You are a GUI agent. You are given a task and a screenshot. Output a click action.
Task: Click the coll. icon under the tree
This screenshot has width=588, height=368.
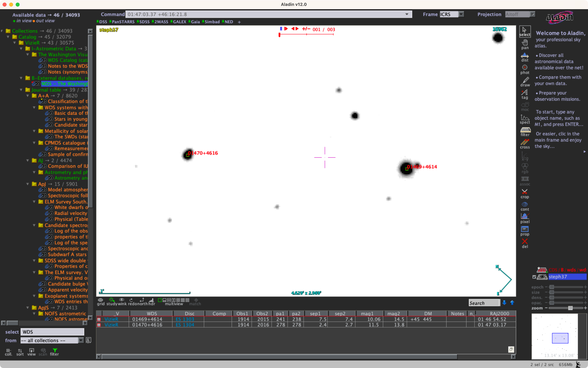pyautogui.click(x=8, y=352)
